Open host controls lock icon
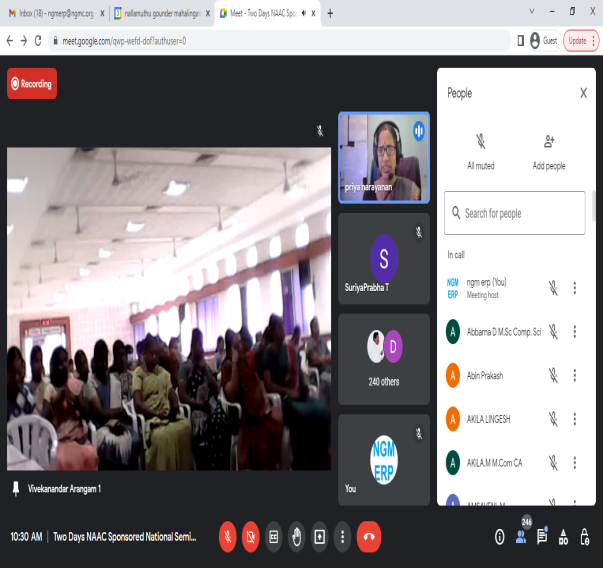 pos(585,537)
